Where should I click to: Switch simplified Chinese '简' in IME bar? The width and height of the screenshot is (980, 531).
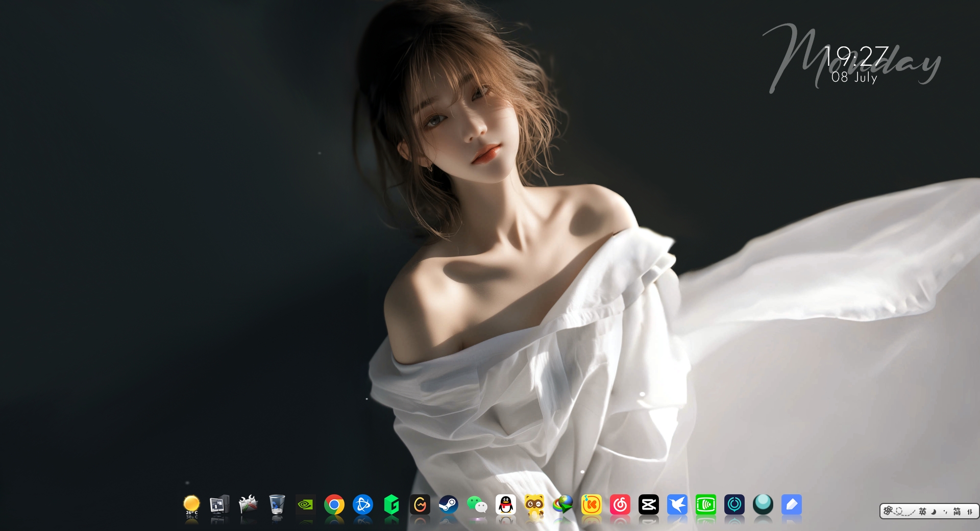pyautogui.click(x=957, y=511)
